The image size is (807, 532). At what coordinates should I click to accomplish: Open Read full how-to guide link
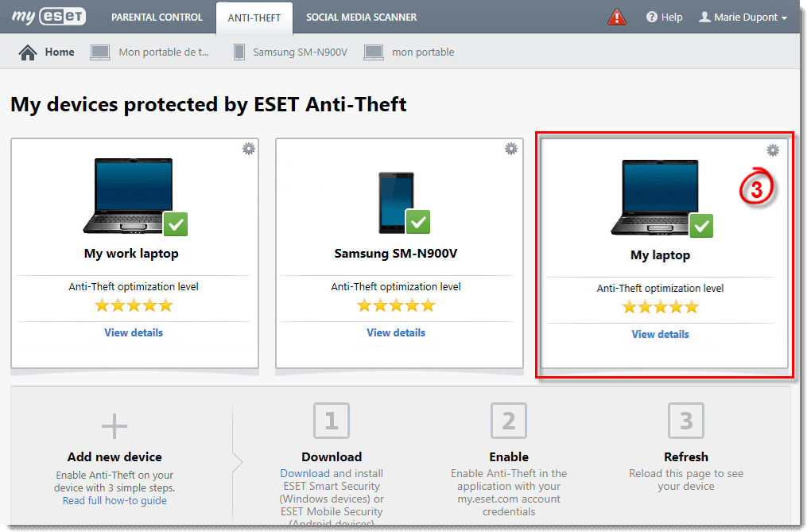pyautogui.click(x=114, y=500)
